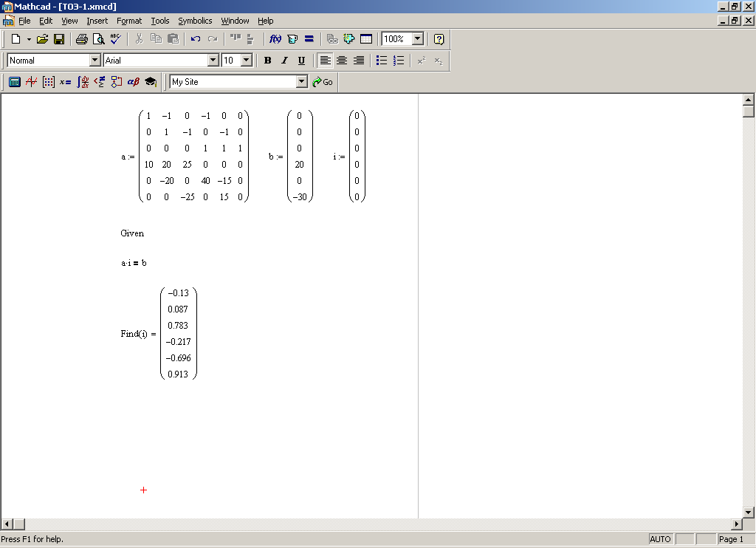Open a file with the Open icon

tap(42, 39)
